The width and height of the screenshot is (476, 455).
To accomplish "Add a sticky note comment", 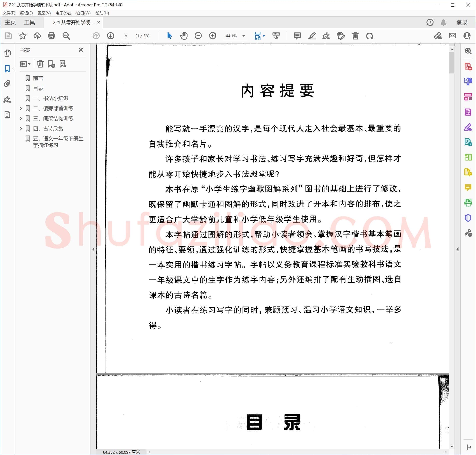I will (x=297, y=36).
